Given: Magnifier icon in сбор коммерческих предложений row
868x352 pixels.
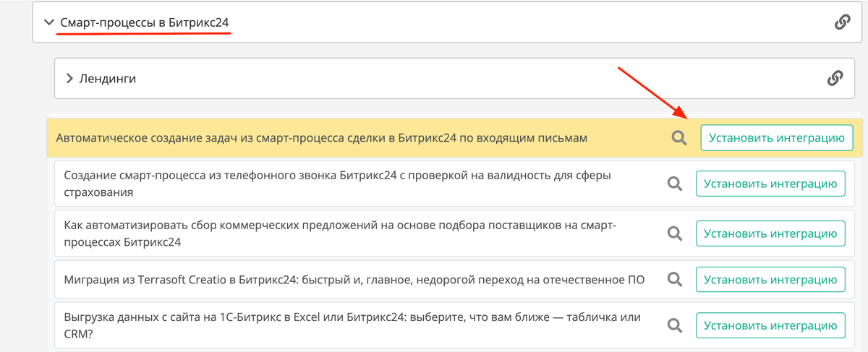Looking at the screenshot, I should point(674,233).
